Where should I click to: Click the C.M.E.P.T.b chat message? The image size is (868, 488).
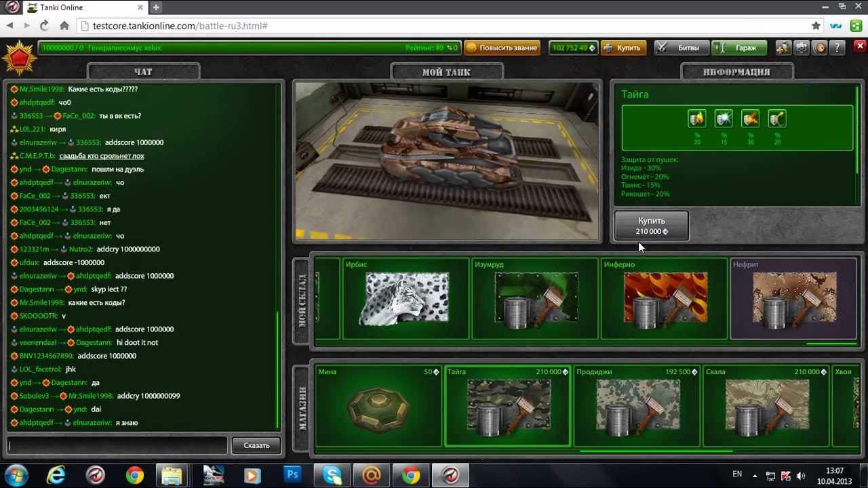[x=102, y=156]
